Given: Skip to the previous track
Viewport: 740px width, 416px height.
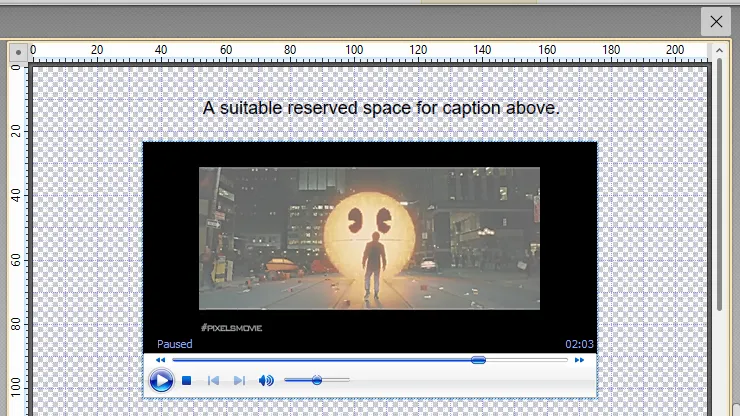Looking at the screenshot, I should coord(213,381).
